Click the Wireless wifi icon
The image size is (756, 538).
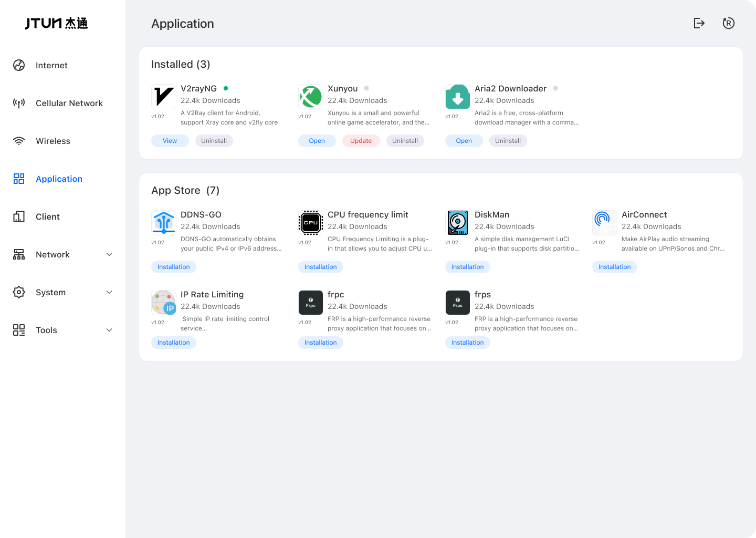pos(19,141)
